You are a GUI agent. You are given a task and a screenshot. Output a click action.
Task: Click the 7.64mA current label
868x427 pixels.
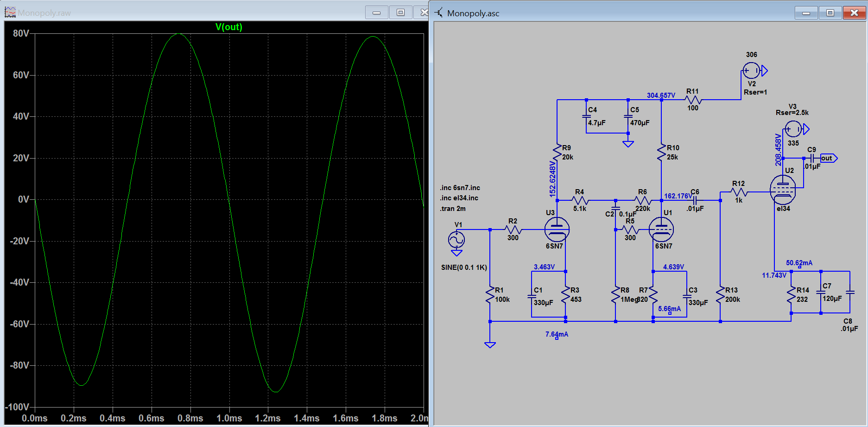pos(557,334)
